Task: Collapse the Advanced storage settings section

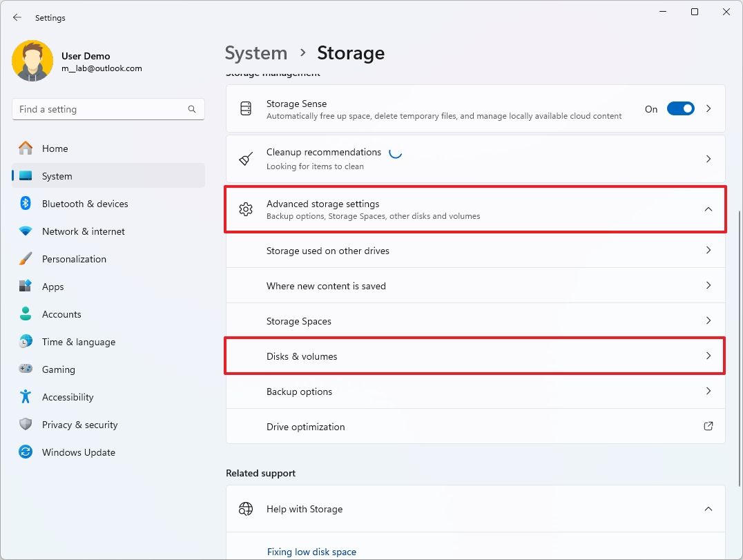Action: click(708, 209)
